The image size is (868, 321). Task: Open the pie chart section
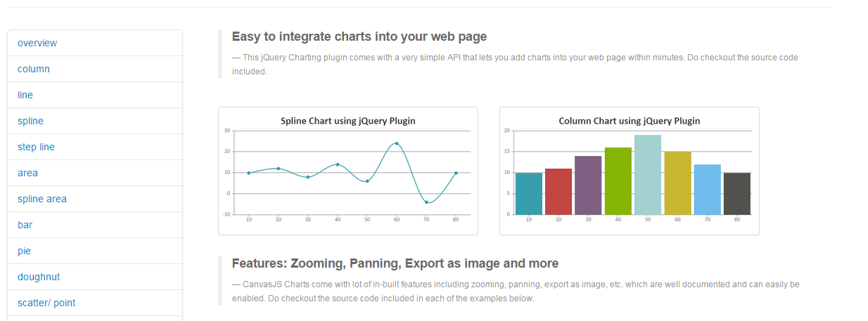[25, 251]
